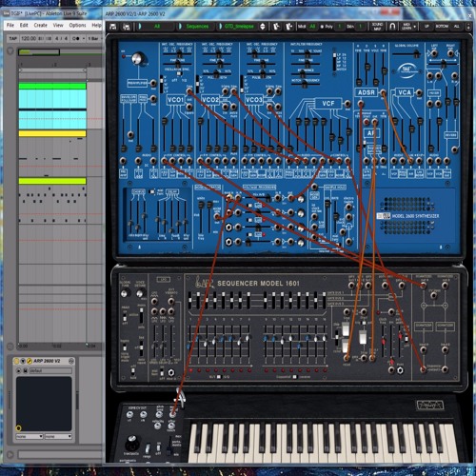476x476 pixels.
Task: Toggle the sequencer sequential/random switch
Action: pos(294,377)
